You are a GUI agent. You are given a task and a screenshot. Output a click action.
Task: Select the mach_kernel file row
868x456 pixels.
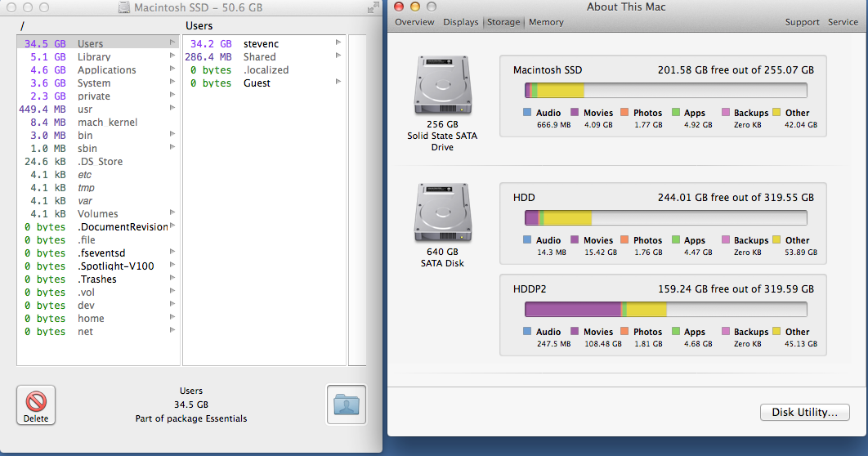pyautogui.click(x=98, y=123)
